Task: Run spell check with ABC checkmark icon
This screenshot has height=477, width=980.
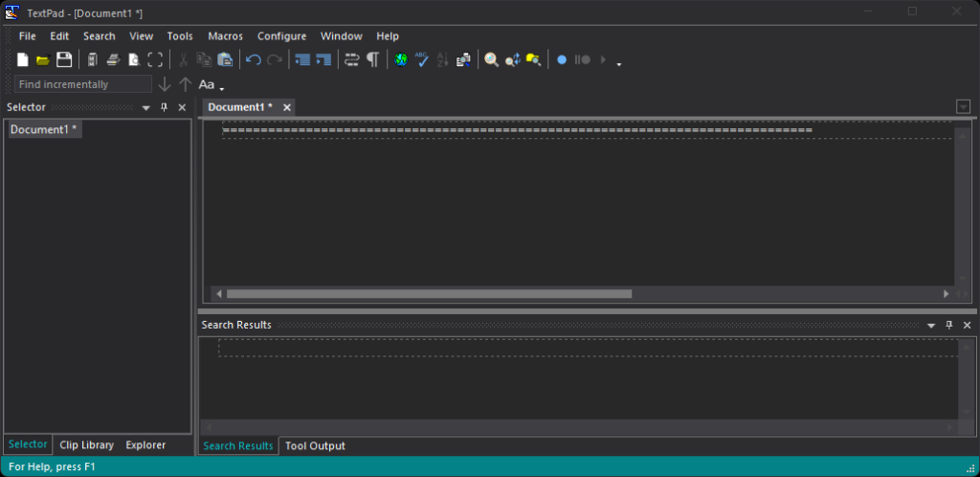Action: click(x=421, y=59)
